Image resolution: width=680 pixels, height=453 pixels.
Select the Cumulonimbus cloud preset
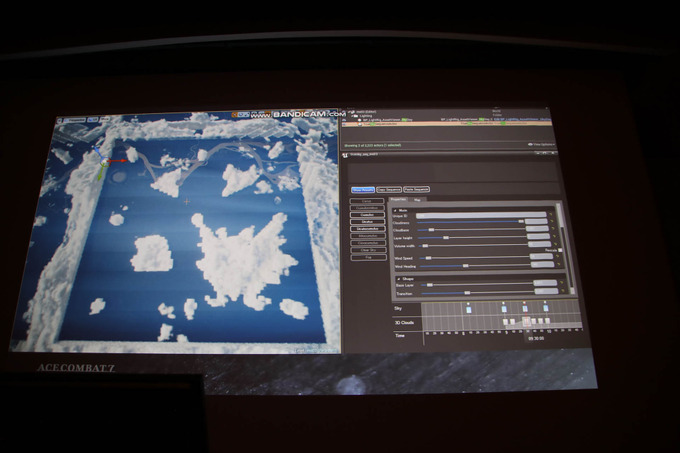pyautogui.click(x=367, y=208)
